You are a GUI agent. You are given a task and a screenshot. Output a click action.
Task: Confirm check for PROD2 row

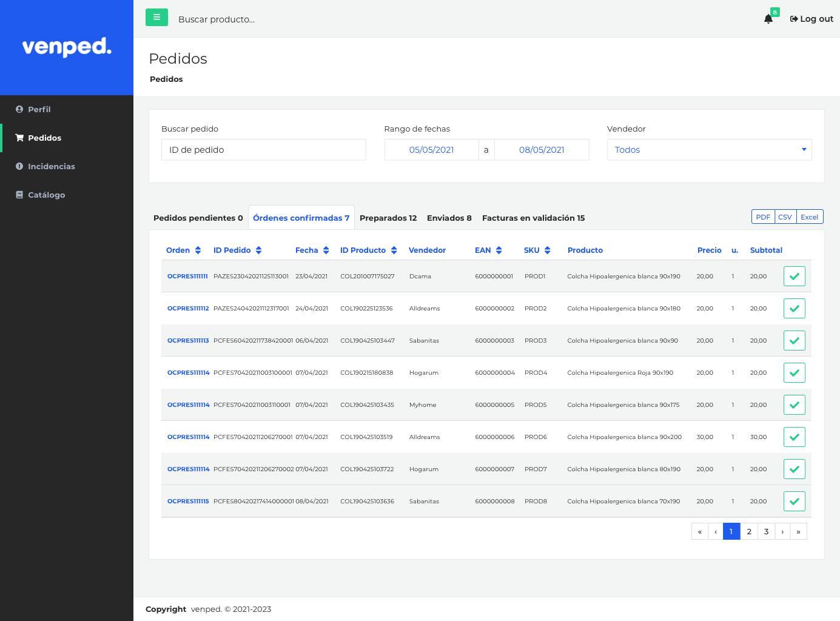click(795, 308)
